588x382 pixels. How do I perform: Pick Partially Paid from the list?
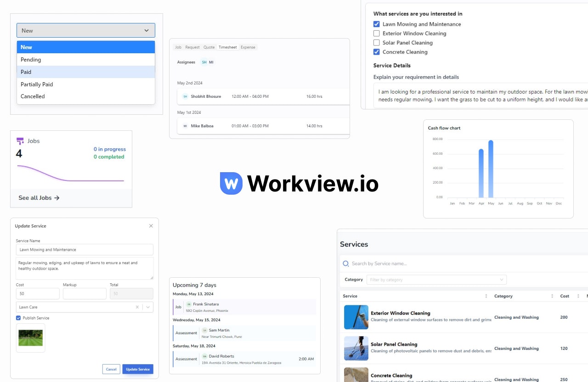(x=86, y=84)
